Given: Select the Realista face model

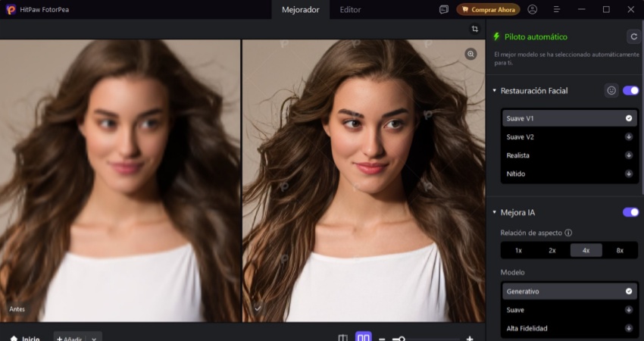Looking at the screenshot, I should pyautogui.click(x=569, y=155).
